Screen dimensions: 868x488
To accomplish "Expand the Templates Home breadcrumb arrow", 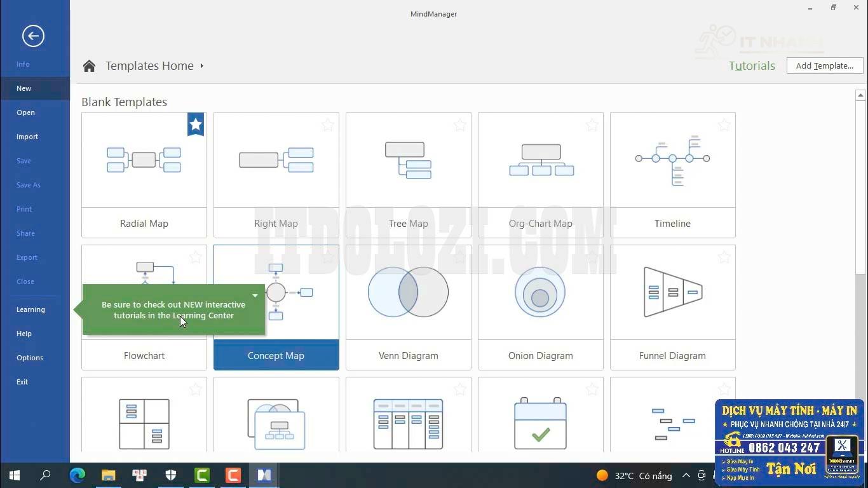I will (x=202, y=66).
